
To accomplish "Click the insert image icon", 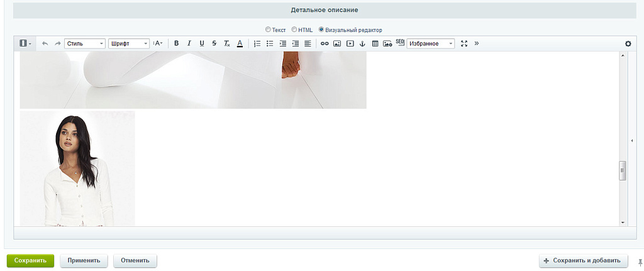I will point(337,43).
